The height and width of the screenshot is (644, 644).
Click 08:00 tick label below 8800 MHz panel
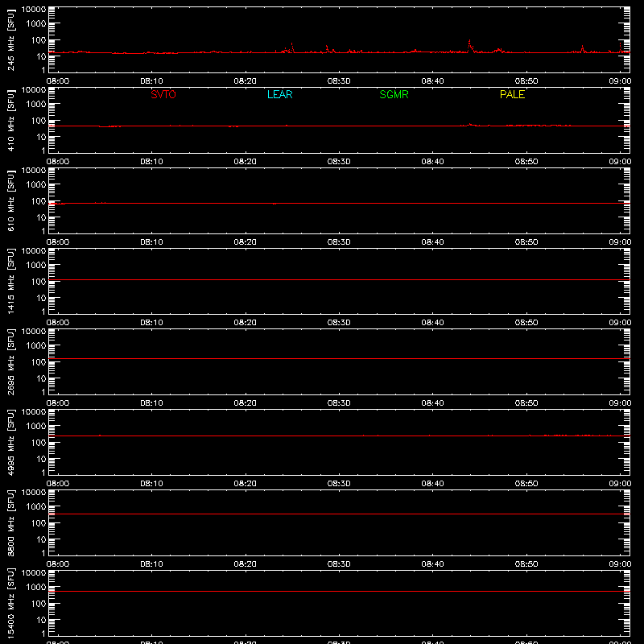[x=58, y=564]
